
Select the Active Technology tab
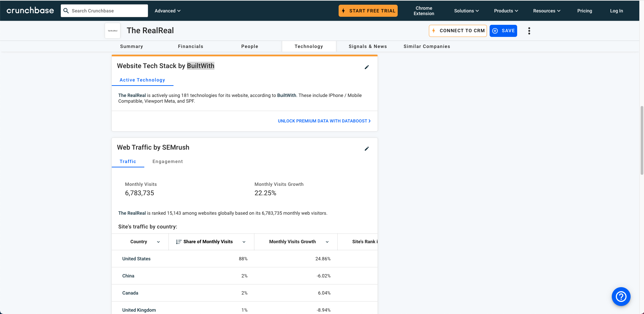coord(142,80)
